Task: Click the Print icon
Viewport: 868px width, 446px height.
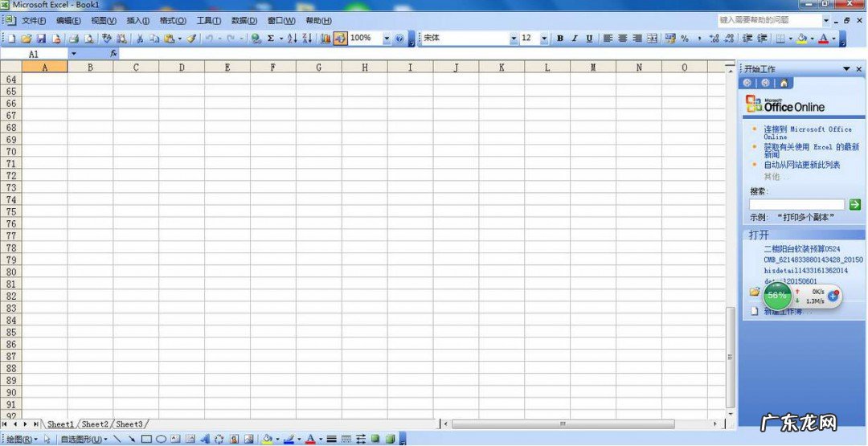Action: [x=73, y=39]
